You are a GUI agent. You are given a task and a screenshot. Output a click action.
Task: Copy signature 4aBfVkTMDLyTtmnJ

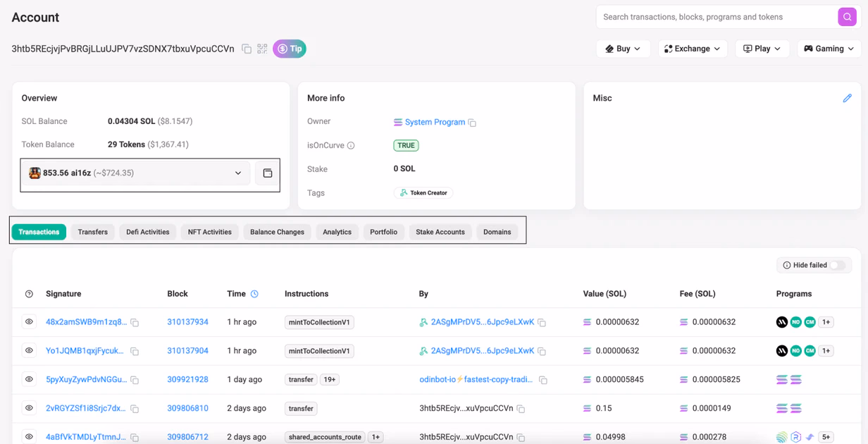(135, 438)
